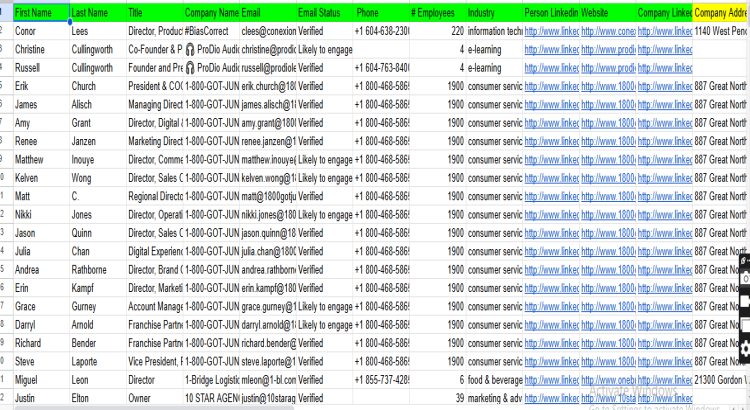The width and height of the screenshot is (750, 410).
Task: Open the website link in Miguel Leon's row
Action: coord(607,380)
